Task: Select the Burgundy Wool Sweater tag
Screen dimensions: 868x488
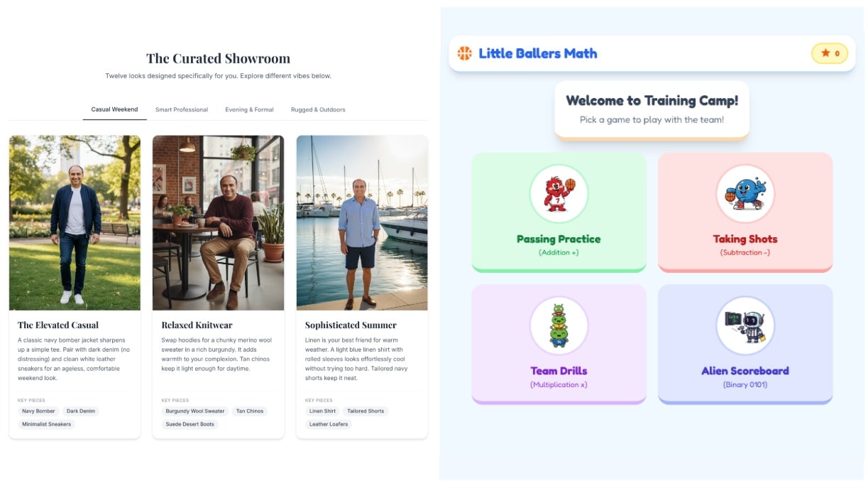Action: (x=195, y=411)
